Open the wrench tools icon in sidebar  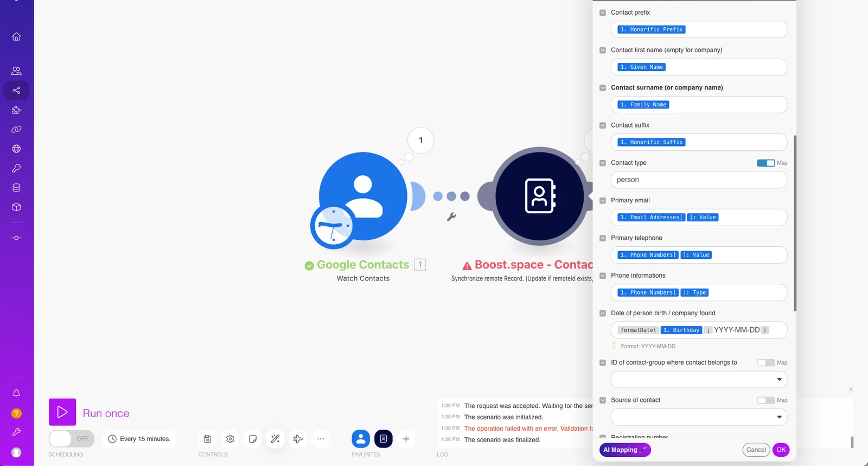pos(16,432)
